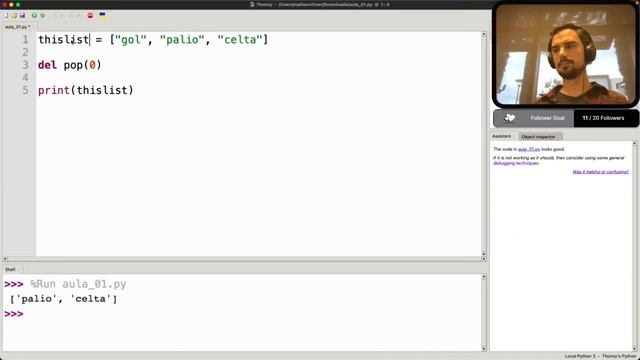Click the 'Local Python 3 • Thonny's Python' status text
This screenshot has height=360, width=640.
[600, 356]
